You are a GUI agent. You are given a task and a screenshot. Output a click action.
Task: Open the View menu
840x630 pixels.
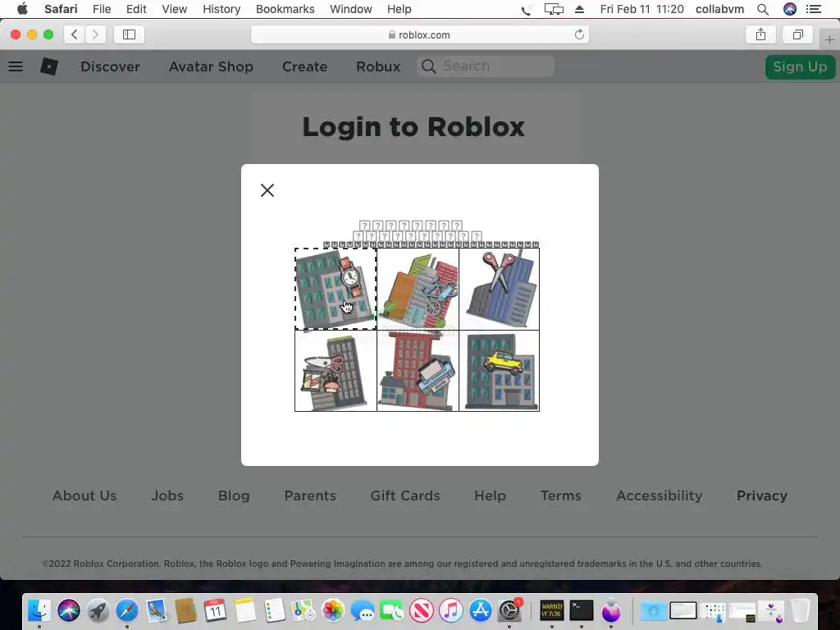coord(175,9)
